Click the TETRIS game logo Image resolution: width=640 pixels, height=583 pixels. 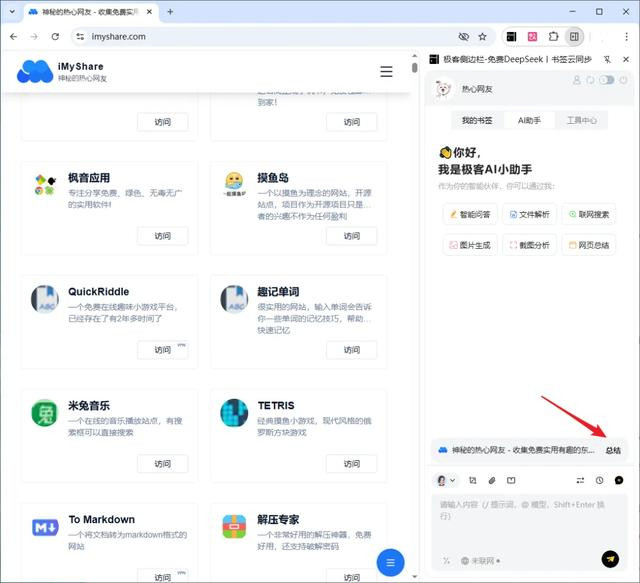(234, 413)
